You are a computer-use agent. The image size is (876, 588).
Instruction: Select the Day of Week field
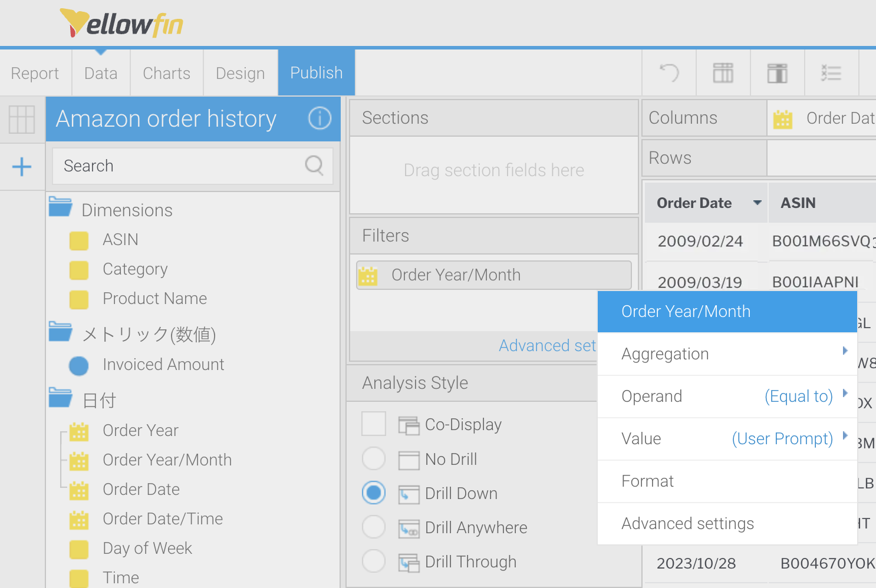pyautogui.click(x=147, y=549)
